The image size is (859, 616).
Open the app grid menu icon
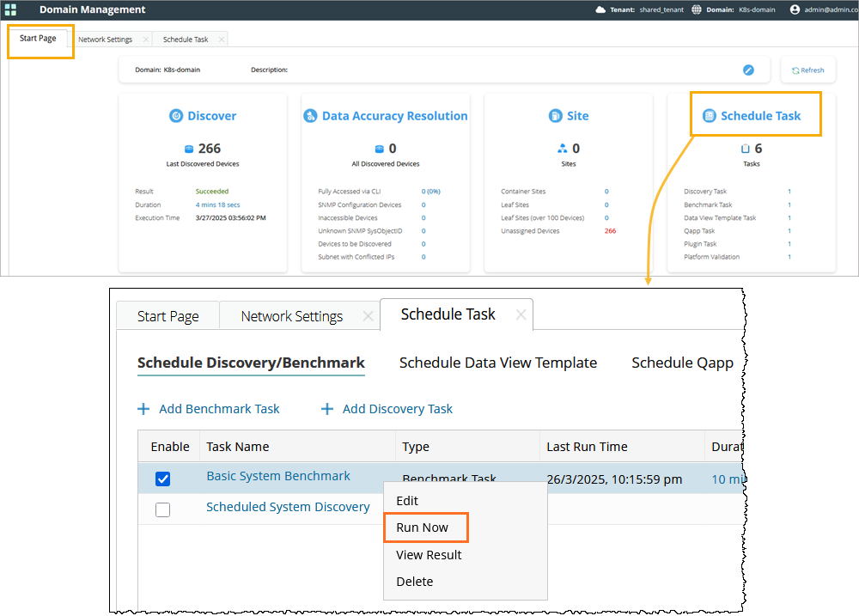click(10, 9)
